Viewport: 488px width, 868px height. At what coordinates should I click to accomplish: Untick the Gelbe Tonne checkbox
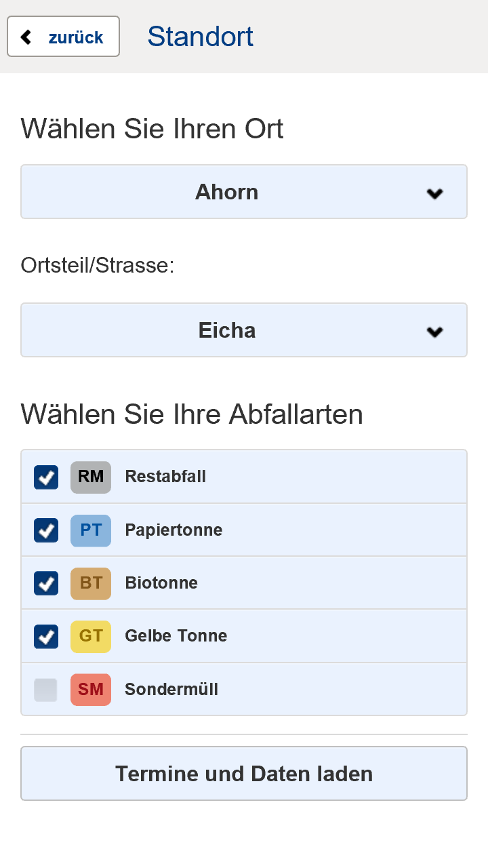coord(46,636)
